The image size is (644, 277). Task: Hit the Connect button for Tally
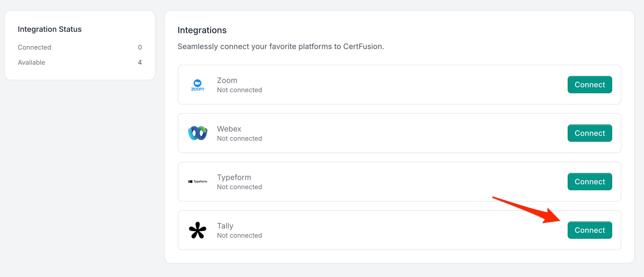click(590, 230)
